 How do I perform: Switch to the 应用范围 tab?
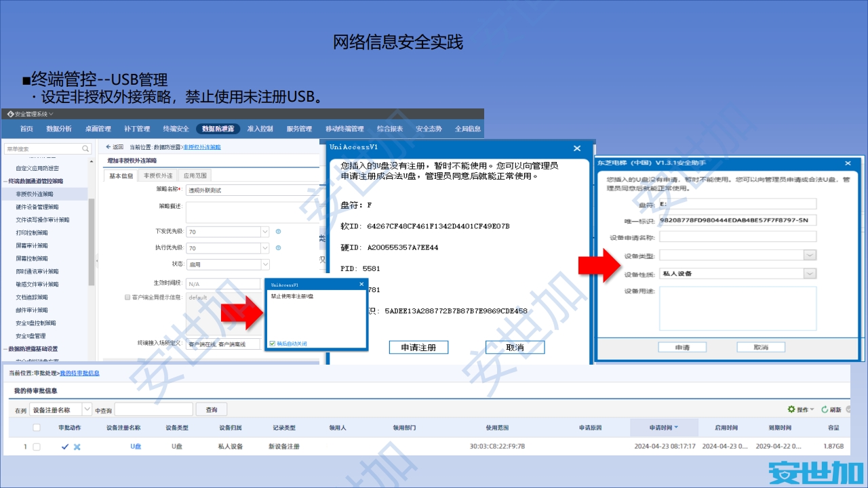point(195,176)
